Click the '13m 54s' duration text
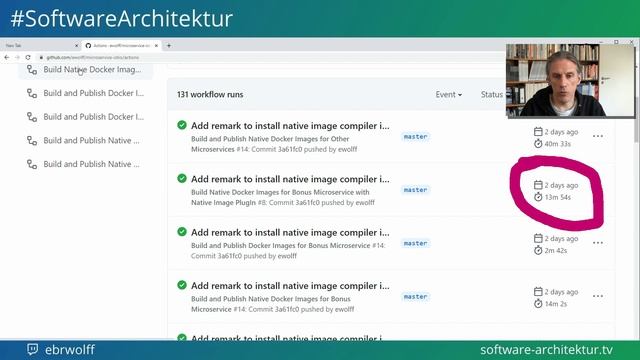 (x=558, y=197)
